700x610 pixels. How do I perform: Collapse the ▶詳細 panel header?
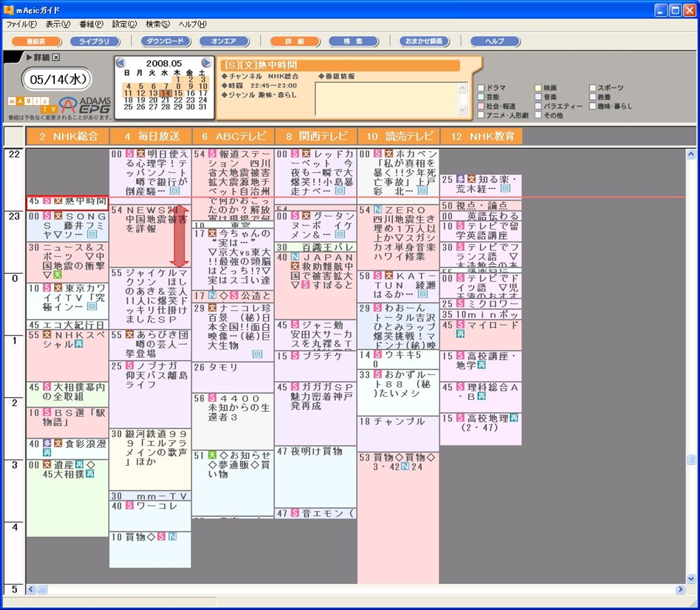38,57
